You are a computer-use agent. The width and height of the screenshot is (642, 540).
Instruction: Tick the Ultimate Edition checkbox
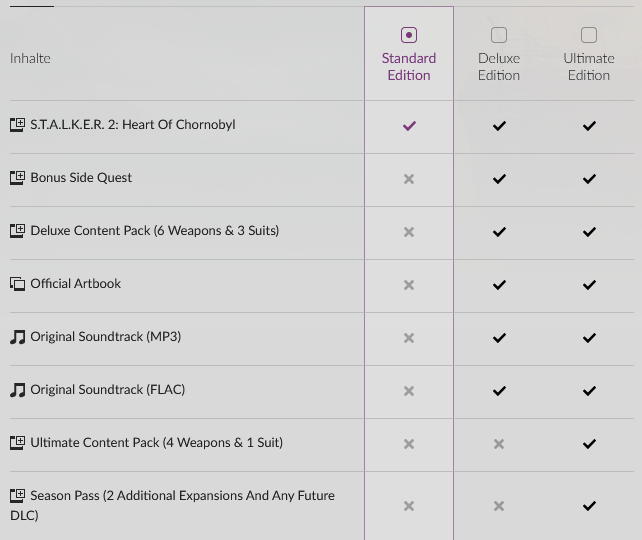pyautogui.click(x=589, y=35)
